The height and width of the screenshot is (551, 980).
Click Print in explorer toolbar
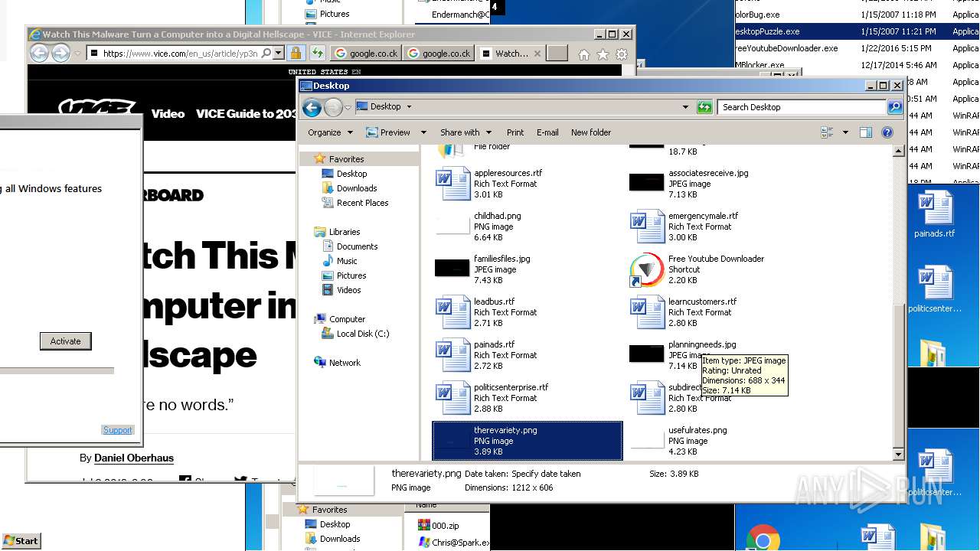[515, 132]
